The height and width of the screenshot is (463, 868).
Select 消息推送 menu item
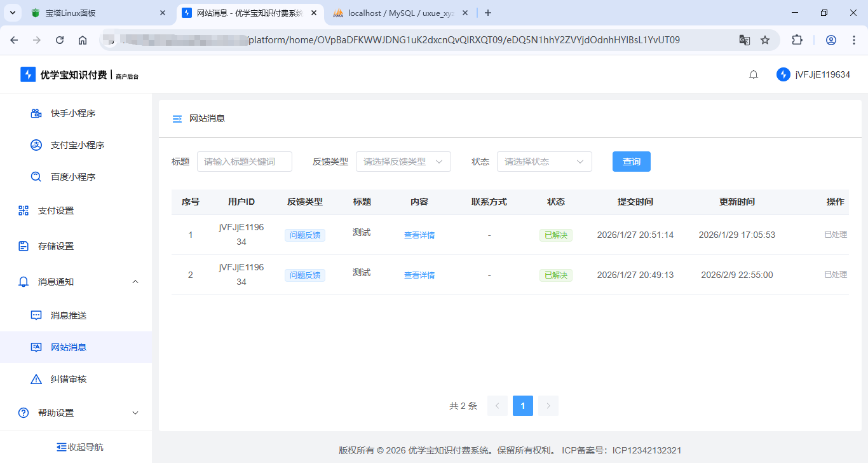pos(68,315)
